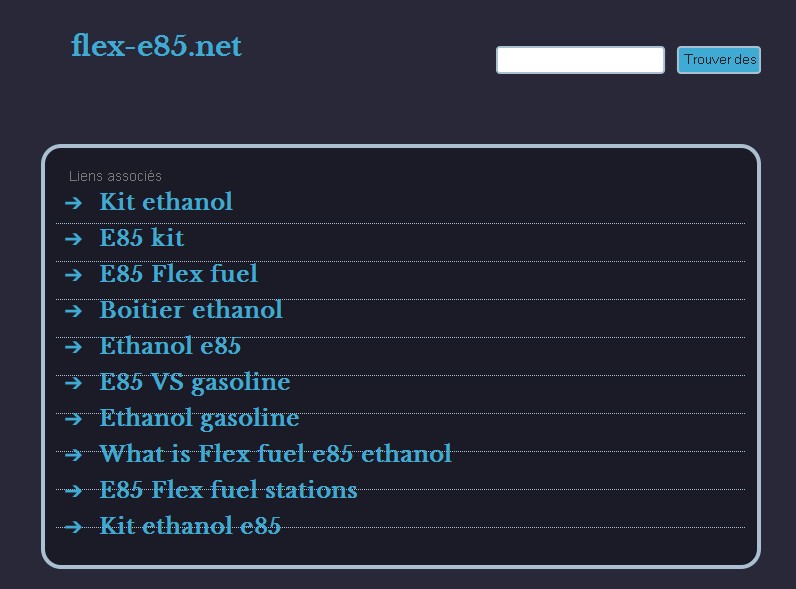
Task: Click arrow beside E85 Flex fuel stations
Action: (x=73, y=491)
